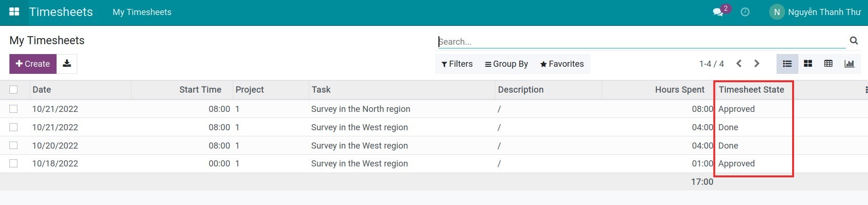Open the My Timesheets menu

142,12
